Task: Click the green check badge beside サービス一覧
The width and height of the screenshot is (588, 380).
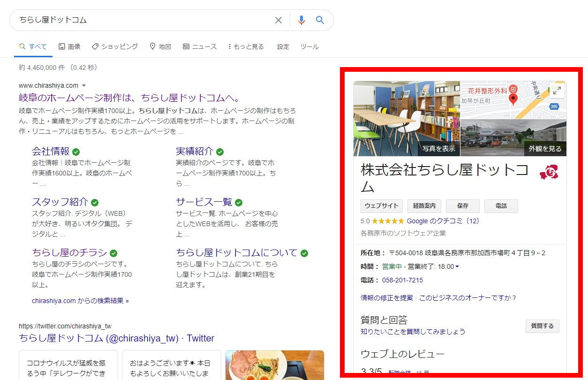Action: [x=239, y=203]
